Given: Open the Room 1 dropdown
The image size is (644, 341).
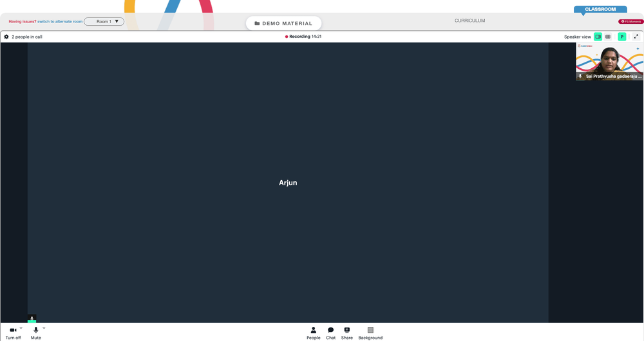Looking at the screenshot, I should (x=104, y=21).
